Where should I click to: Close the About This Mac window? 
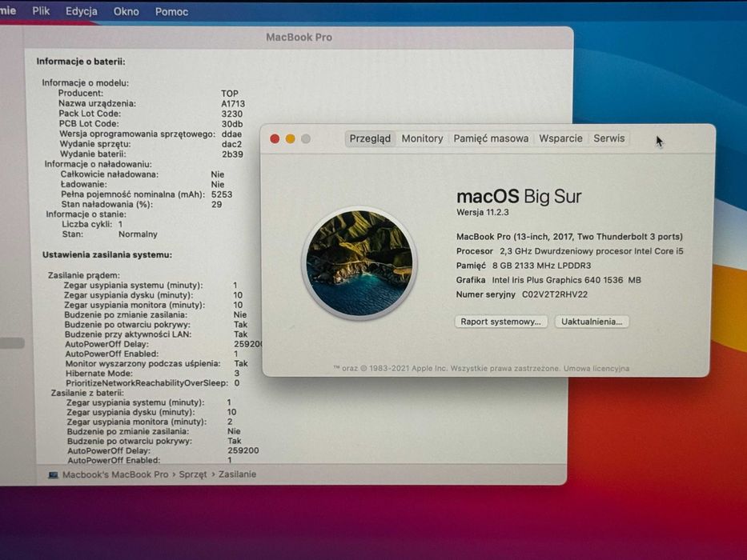275,138
